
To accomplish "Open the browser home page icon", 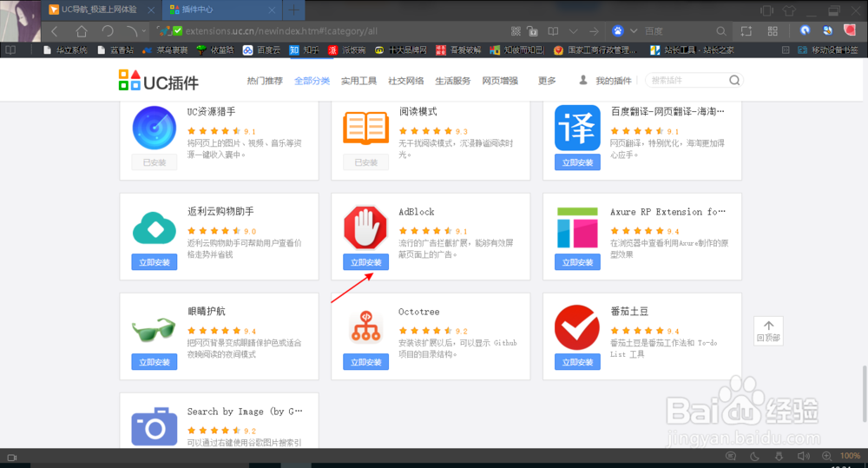I will coord(82,31).
